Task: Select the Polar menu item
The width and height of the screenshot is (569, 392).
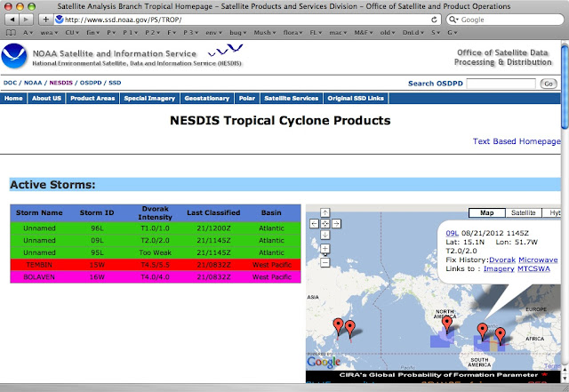Action: (x=247, y=99)
